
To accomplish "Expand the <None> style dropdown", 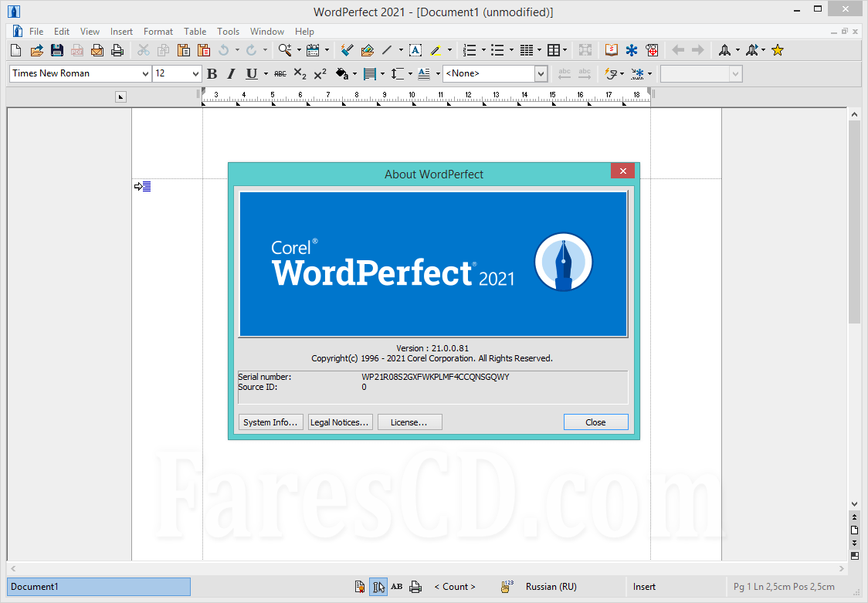I will coord(541,73).
